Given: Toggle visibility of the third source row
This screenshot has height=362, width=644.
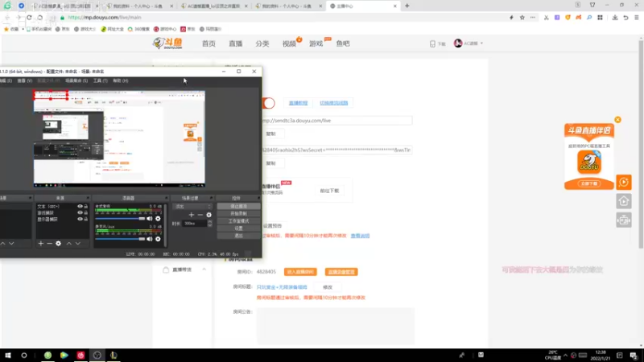Looking at the screenshot, I should 80,219.
